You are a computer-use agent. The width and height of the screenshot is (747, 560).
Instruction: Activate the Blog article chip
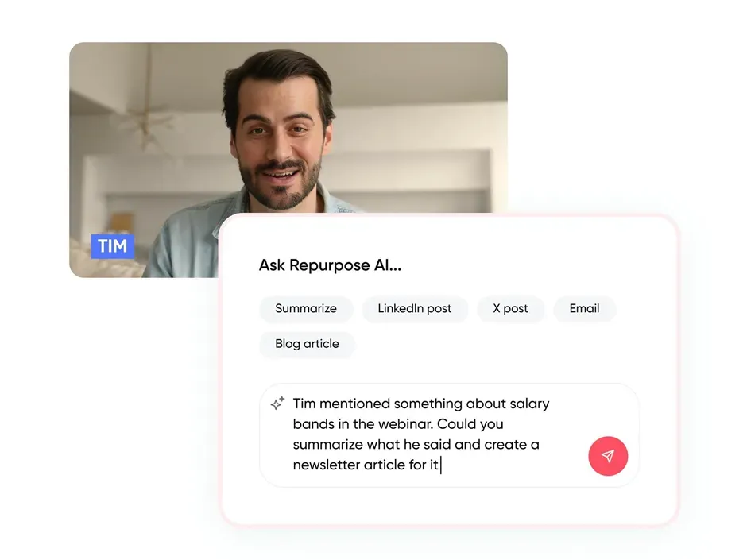point(307,344)
